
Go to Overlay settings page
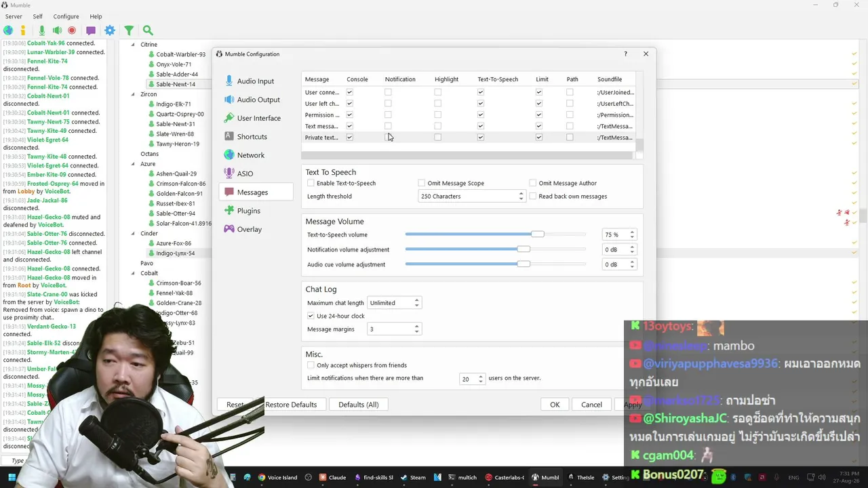pyautogui.click(x=256, y=229)
